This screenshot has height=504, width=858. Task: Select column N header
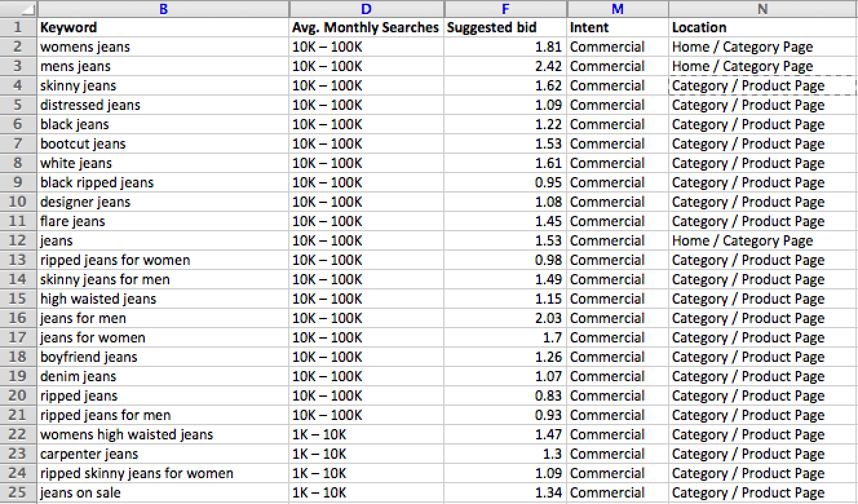point(763,9)
